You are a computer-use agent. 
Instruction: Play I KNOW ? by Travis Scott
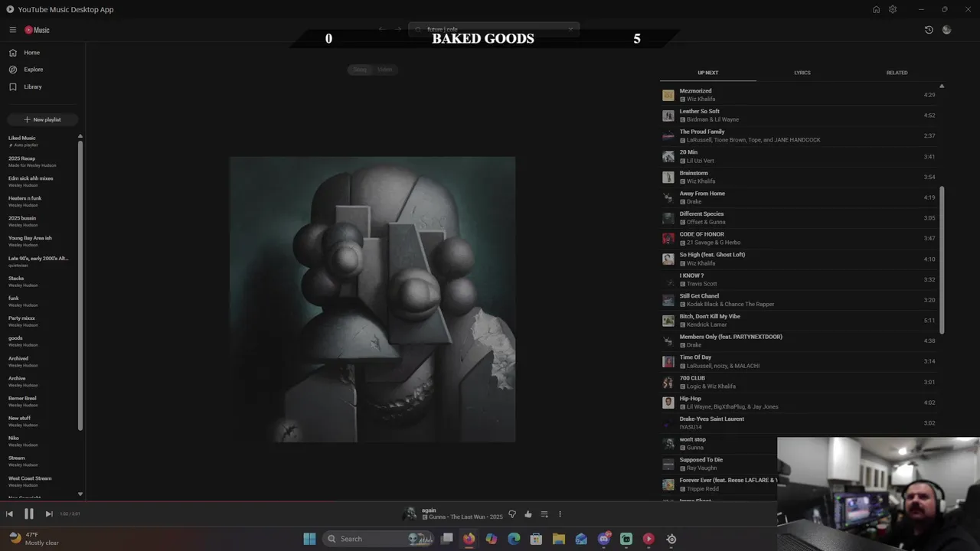click(x=799, y=279)
